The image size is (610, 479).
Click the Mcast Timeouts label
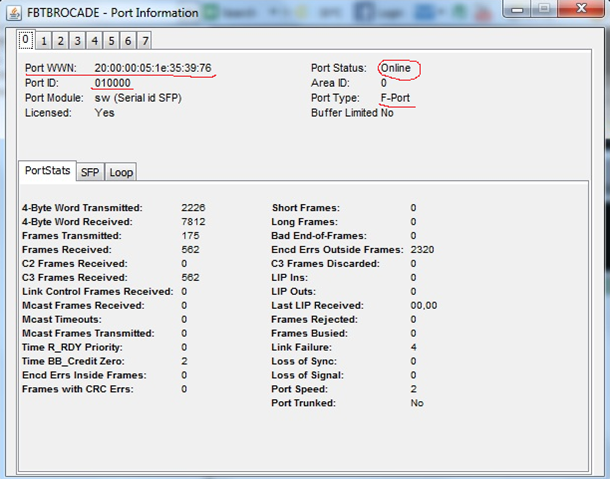click(x=62, y=319)
